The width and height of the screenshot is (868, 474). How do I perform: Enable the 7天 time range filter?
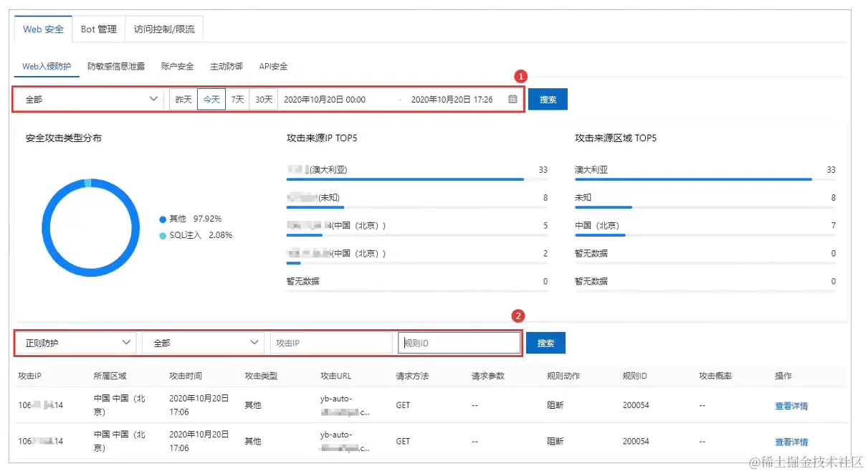tap(237, 99)
